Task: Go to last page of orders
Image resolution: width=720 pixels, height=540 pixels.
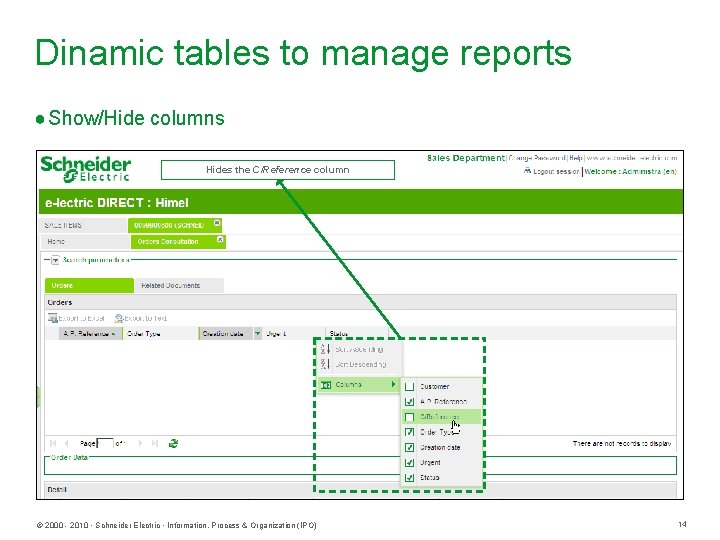Action: pyautogui.click(x=155, y=444)
